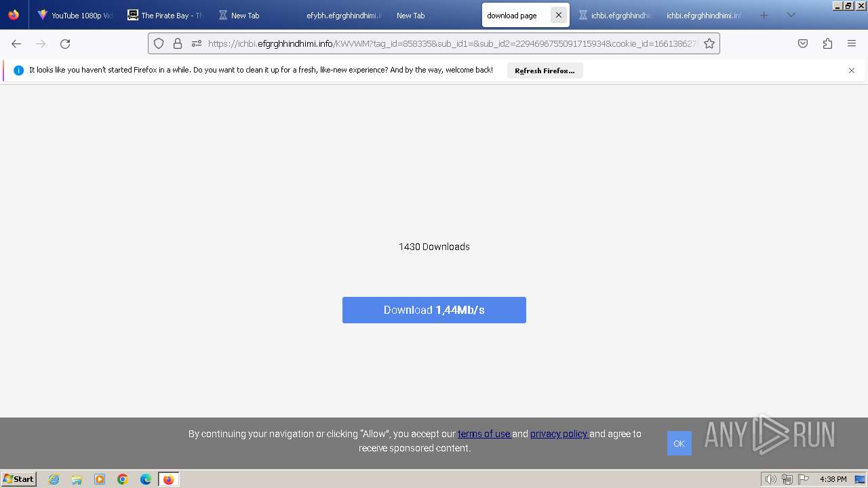Open the Firefox application menu
Screen dimensions: 868x488
[852, 43]
